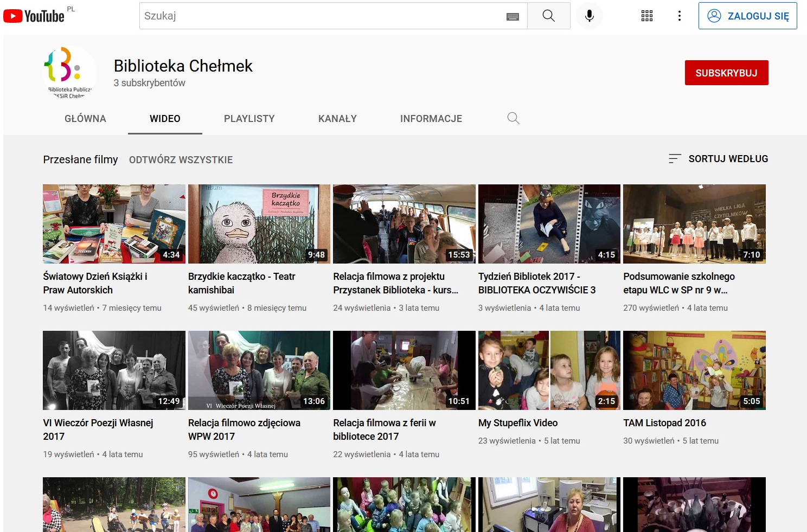
Task: Click the channel search magnifier next to tabs
Action: point(513,118)
